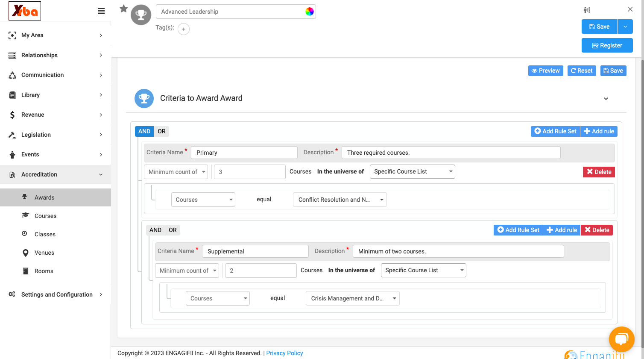Image resolution: width=644 pixels, height=359 pixels.
Task: Select OR for the nested rule set
Action: click(x=173, y=230)
